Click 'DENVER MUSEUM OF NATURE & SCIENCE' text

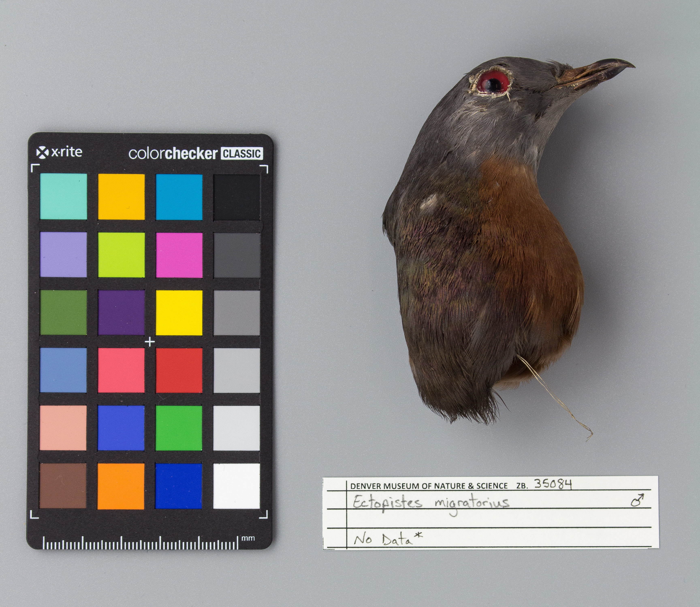[429, 486]
